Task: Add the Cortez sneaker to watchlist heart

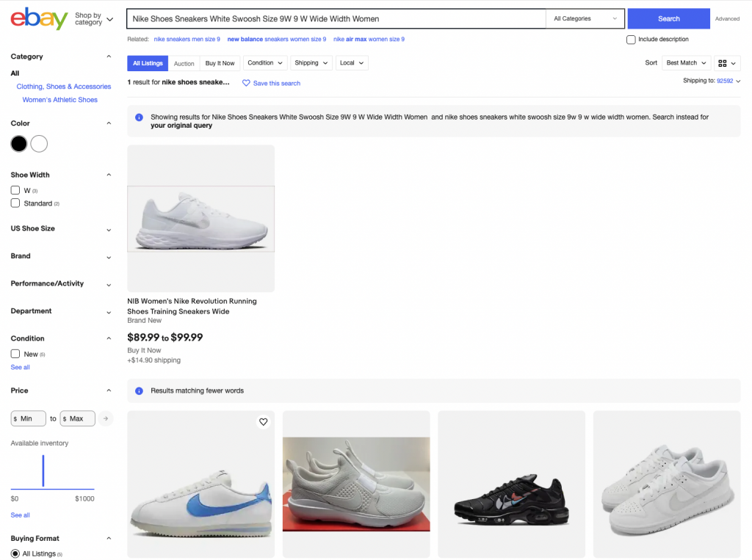Action: pos(264,422)
